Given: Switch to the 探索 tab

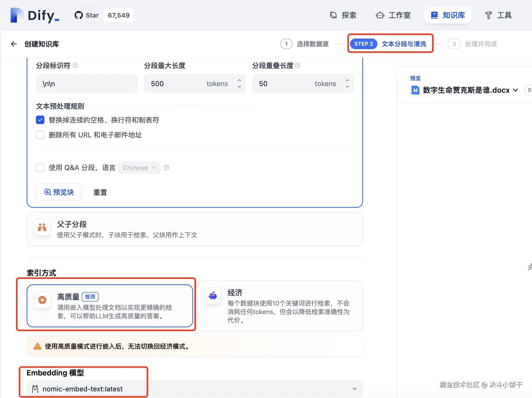Looking at the screenshot, I should [x=343, y=15].
